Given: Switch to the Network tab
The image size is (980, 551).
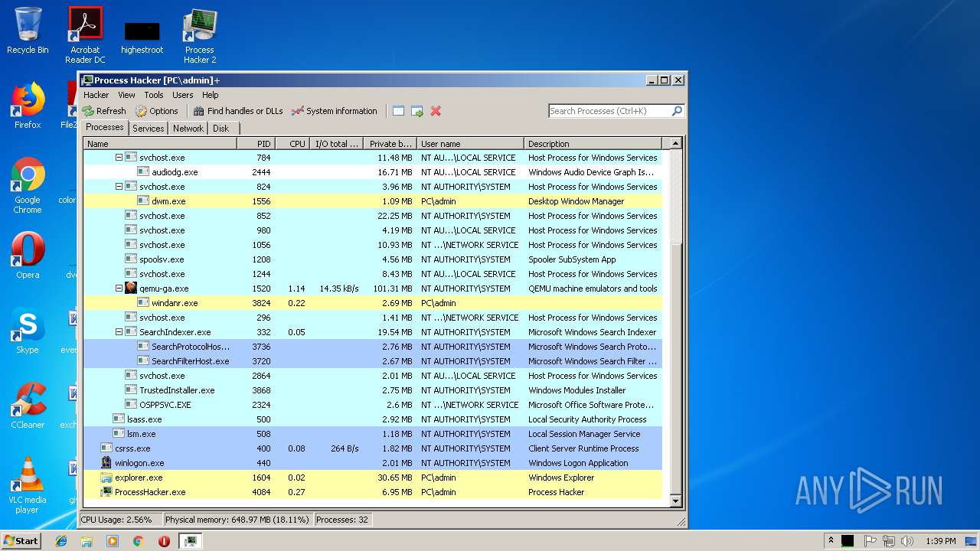Looking at the screenshot, I should [188, 129].
